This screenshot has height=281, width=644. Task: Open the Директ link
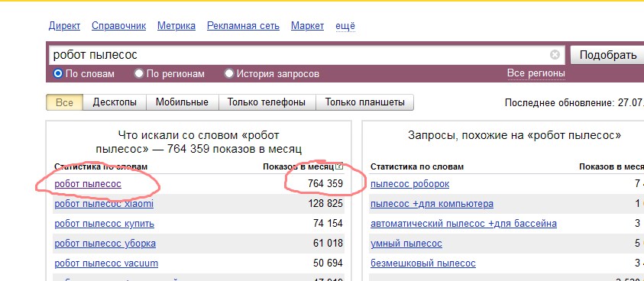point(64,26)
